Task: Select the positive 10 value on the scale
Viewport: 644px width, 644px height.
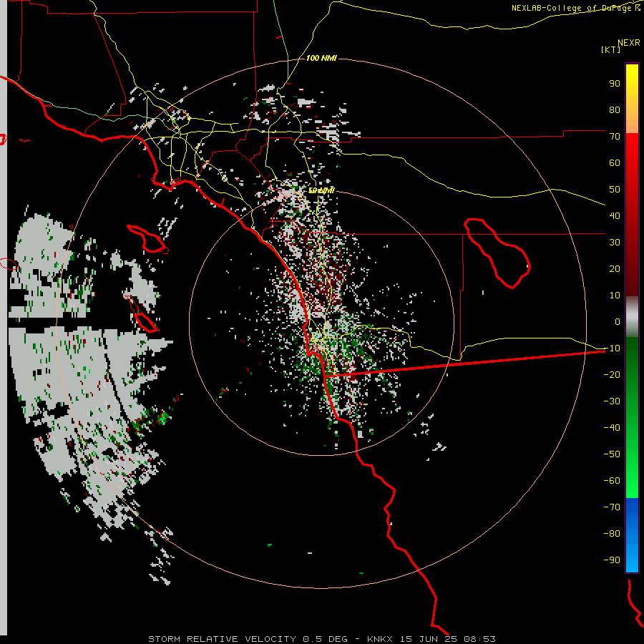Action: pyautogui.click(x=615, y=296)
